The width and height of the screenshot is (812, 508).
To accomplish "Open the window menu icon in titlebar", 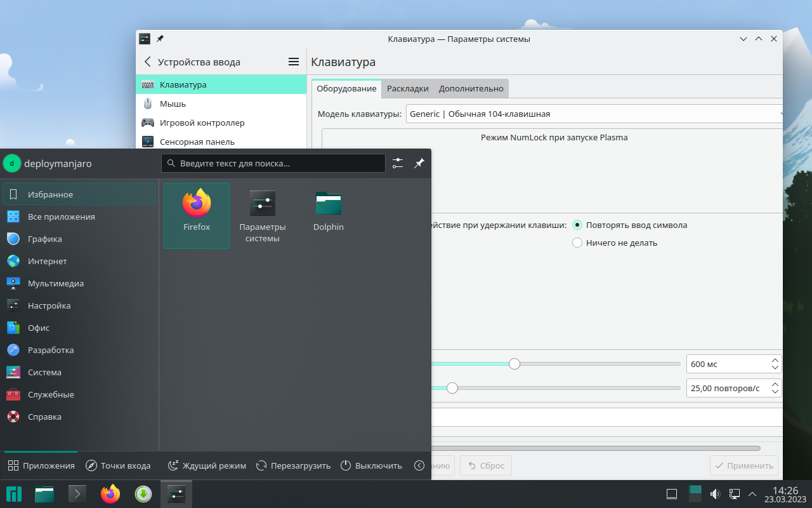I will point(145,39).
